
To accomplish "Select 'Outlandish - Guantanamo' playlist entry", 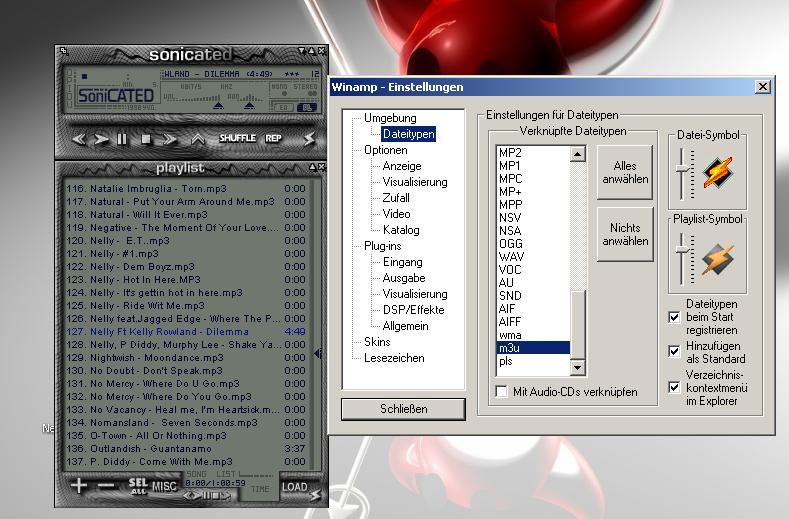I will coord(186,449).
